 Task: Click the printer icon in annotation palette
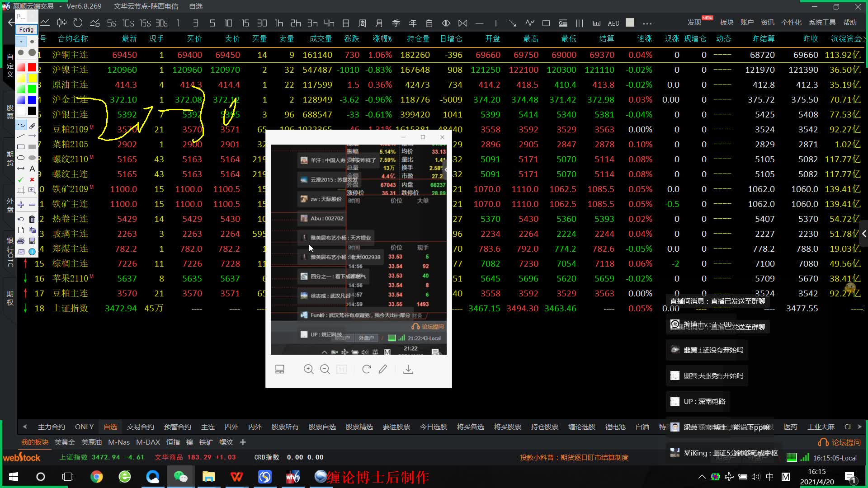point(21,241)
